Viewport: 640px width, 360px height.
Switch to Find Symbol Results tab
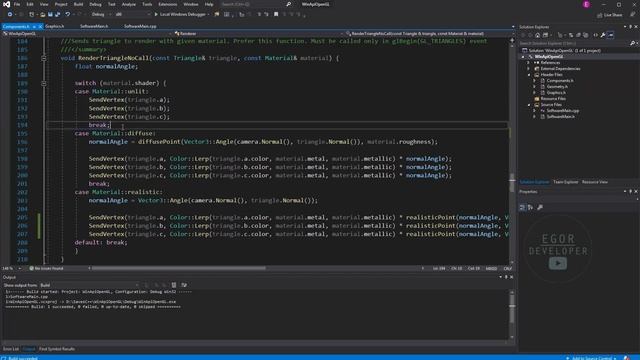click(57, 349)
